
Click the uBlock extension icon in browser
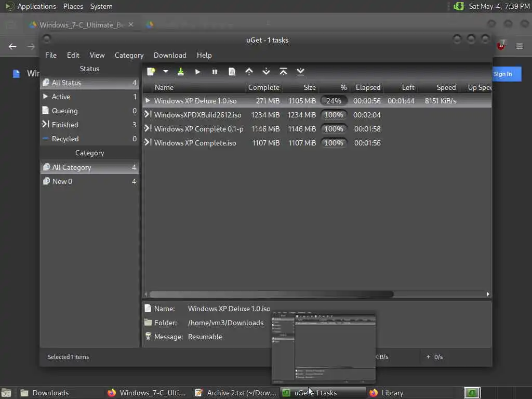tap(501, 46)
